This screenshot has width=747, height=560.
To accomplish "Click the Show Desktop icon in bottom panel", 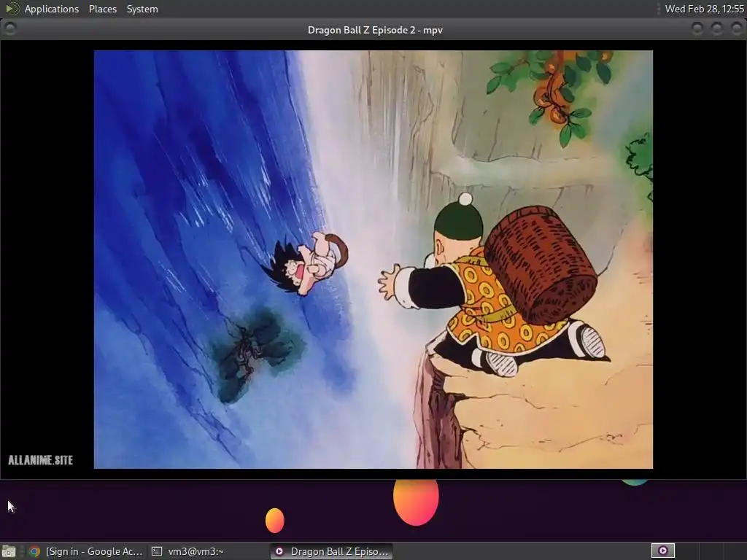I will click(9, 551).
